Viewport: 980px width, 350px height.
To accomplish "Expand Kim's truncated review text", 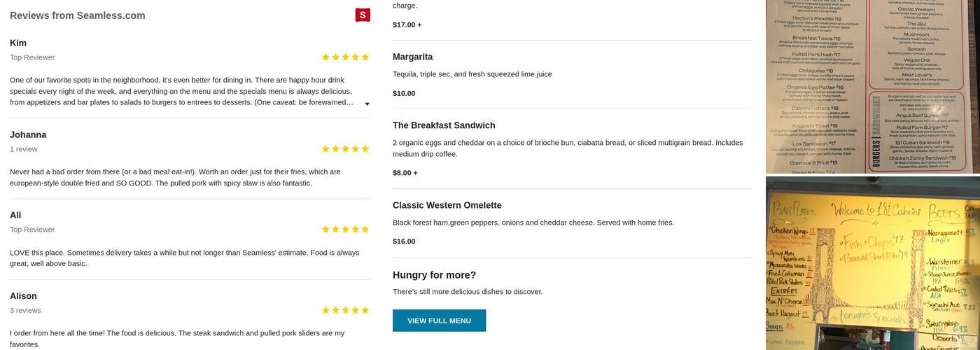I will click(x=367, y=104).
